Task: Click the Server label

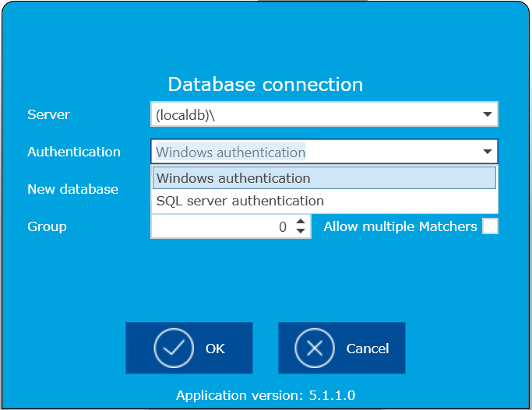Action: tap(48, 114)
